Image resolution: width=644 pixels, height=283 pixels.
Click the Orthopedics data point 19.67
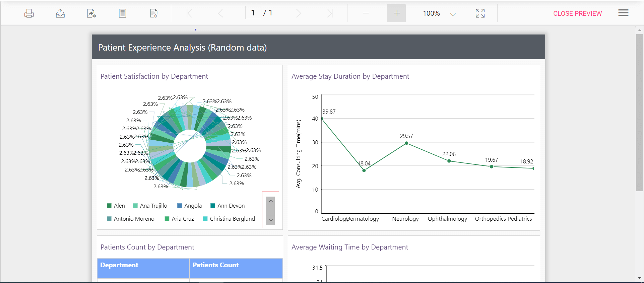pos(492,166)
